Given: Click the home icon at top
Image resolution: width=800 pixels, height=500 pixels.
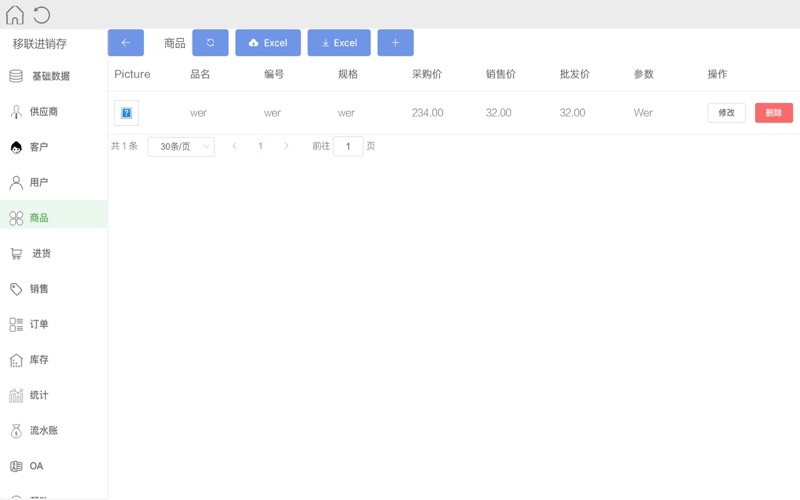Looking at the screenshot, I should [x=15, y=15].
